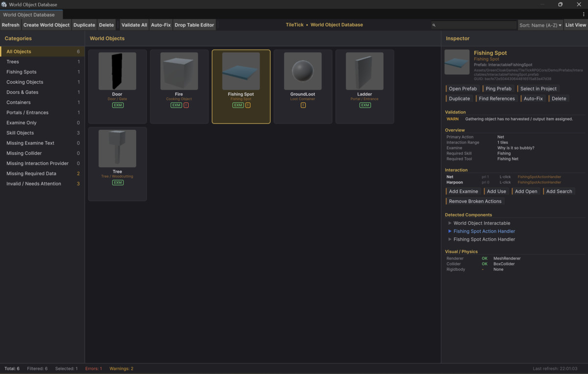Click the warning badge on GroundLoot card

[x=303, y=105]
